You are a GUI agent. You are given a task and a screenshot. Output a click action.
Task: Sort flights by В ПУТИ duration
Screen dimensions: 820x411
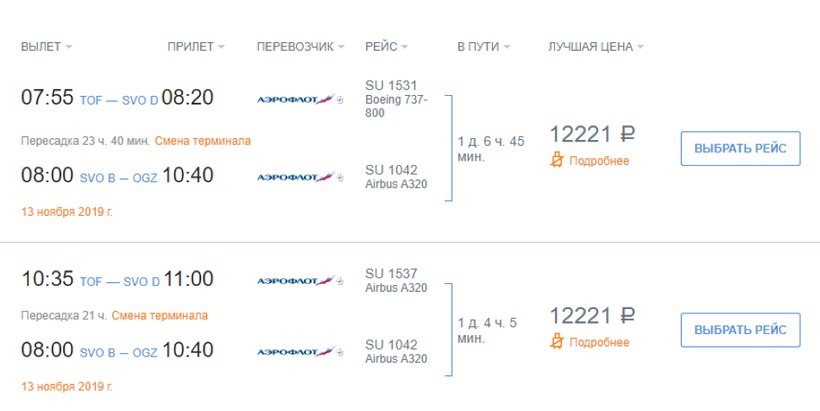484,47
